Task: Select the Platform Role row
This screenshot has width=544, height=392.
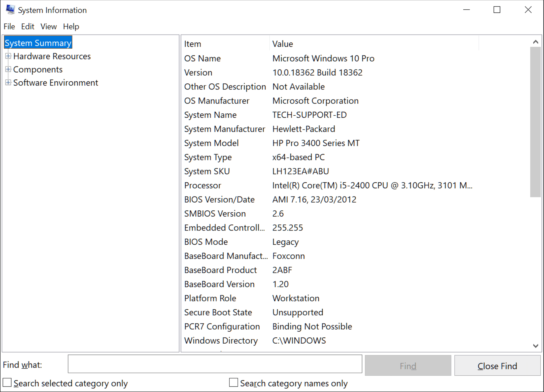Action: [330, 298]
